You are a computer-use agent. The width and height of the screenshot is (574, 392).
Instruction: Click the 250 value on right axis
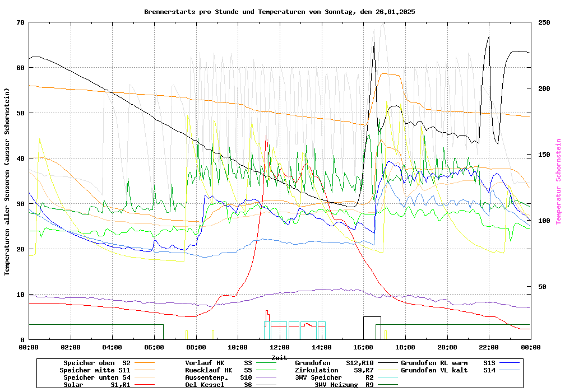coord(544,22)
